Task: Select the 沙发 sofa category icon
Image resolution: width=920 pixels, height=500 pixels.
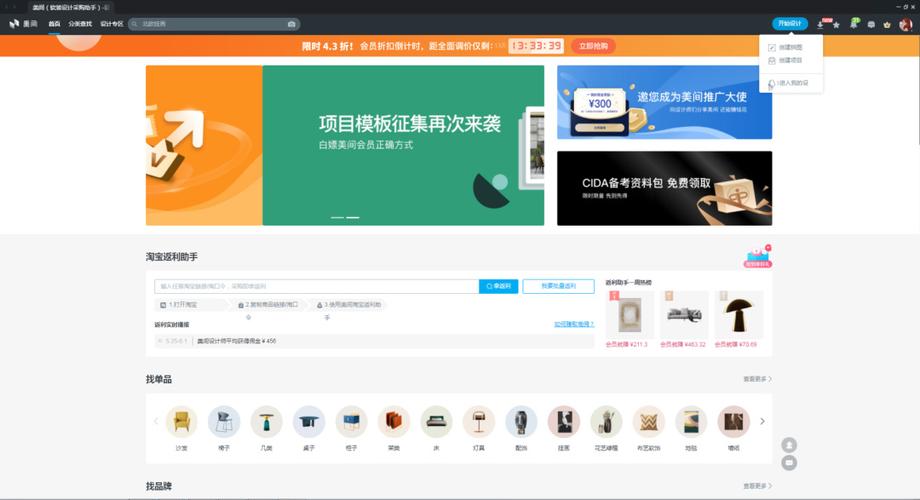Action: pos(181,421)
